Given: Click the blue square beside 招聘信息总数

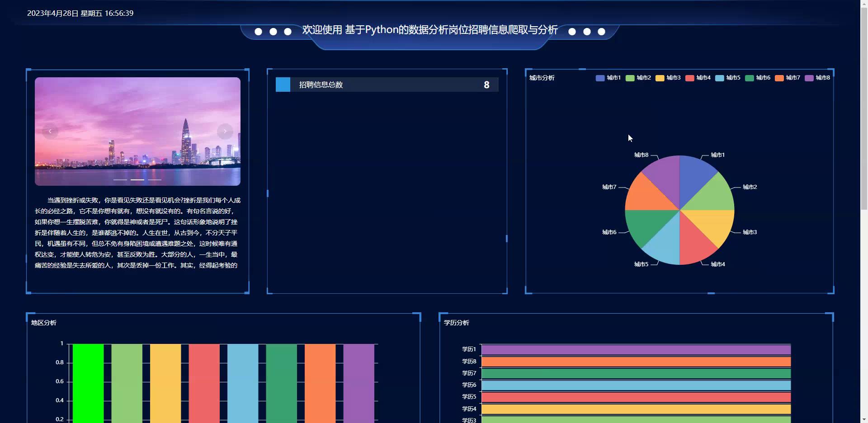Looking at the screenshot, I should [x=283, y=85].
